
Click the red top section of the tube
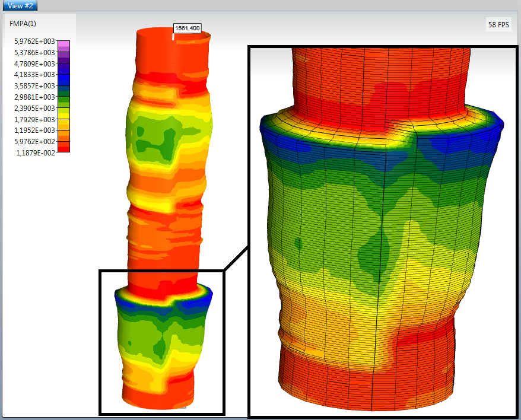pos(172,53)
